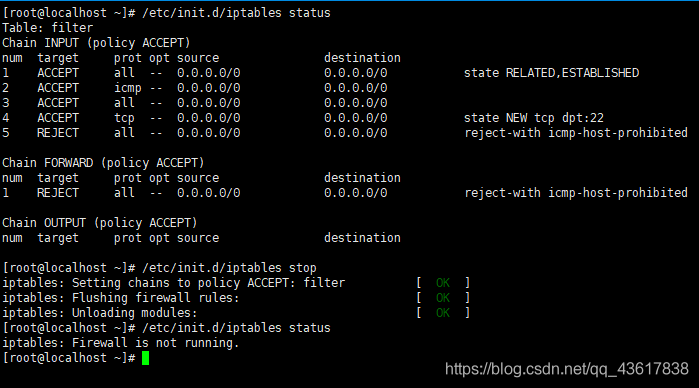Click destination '0.0.0.0/0' in FORWARD rule 1
This screenshot has height=388, width=699.
[356, 193]
